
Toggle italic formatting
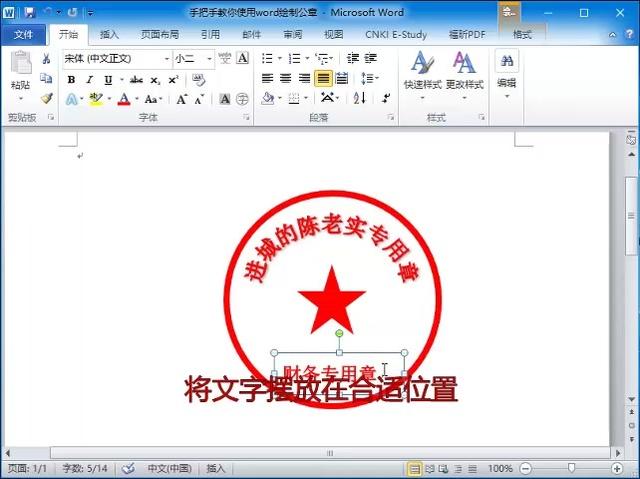pyautogui.click(x=89, y=80)
